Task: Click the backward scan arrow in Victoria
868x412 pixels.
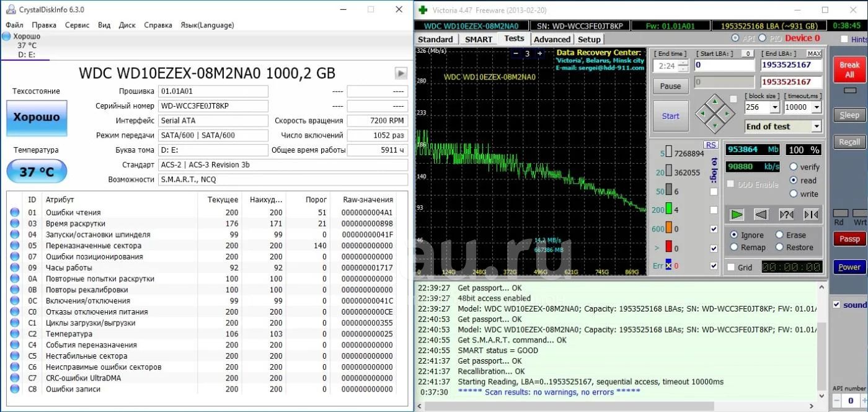Action: click(761, 215)
